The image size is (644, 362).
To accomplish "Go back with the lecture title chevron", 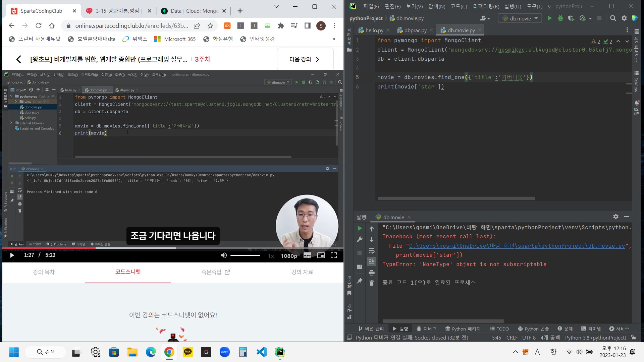I will coord(18,59).
